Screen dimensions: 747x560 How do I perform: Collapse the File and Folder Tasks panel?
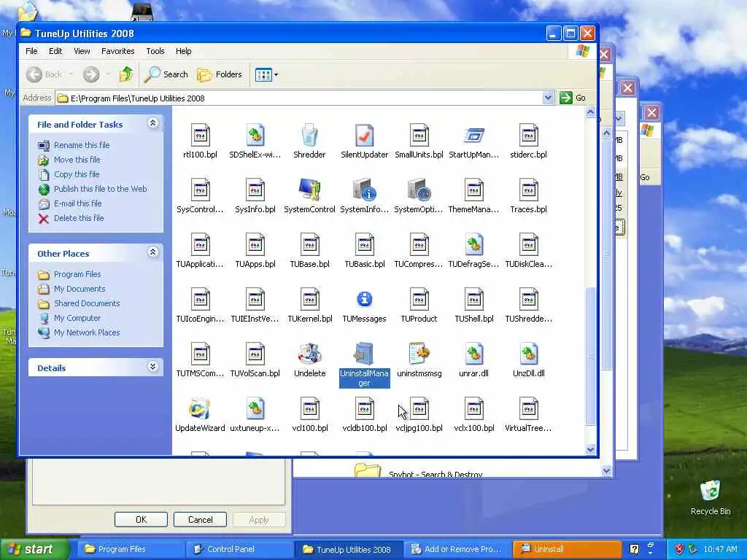click(x=152, y=123)
